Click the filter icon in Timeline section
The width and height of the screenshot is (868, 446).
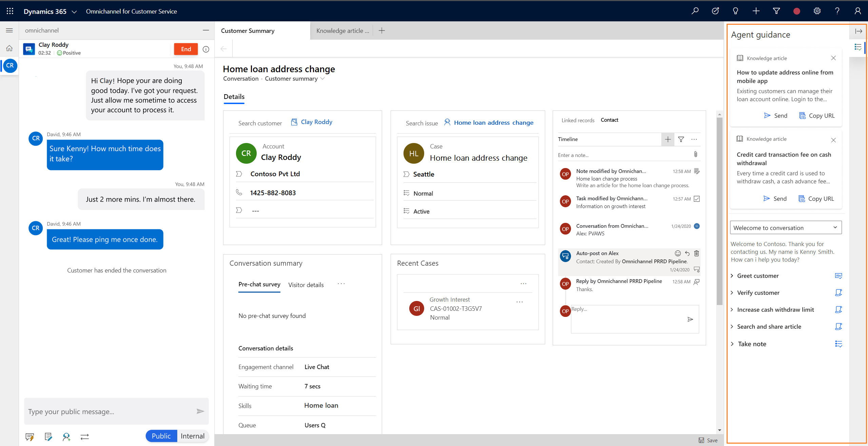[x=682, y=139]
